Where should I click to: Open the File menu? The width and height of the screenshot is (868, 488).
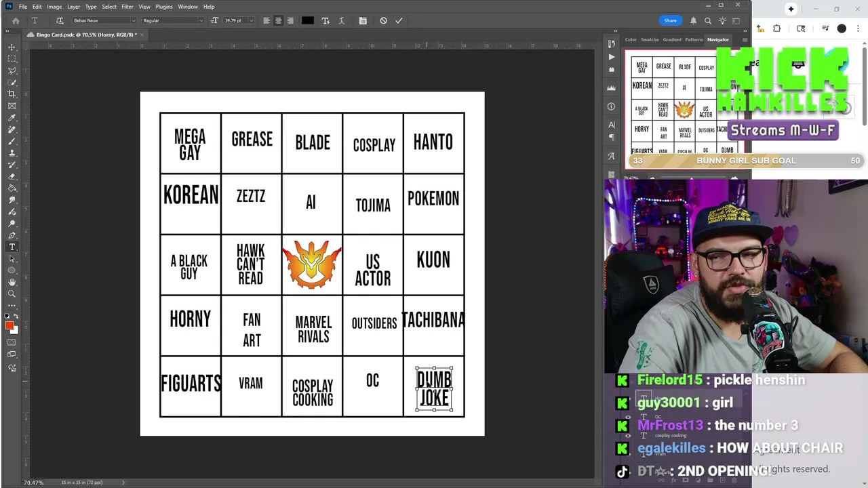tap(23, 7)
